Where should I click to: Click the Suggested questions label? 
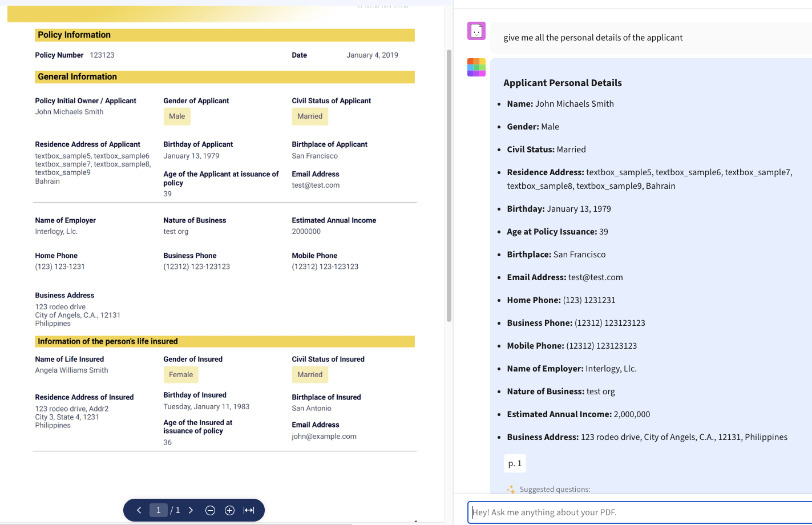(555, 490)
